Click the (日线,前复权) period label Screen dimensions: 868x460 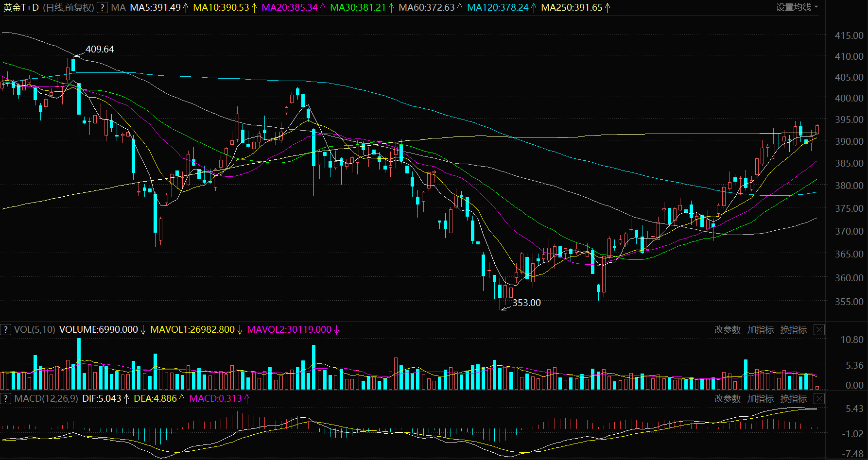pyautogui.click(x=69, y=8)
